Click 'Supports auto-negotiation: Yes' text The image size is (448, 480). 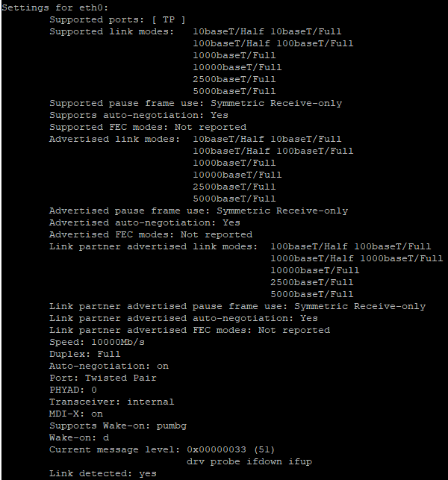(139, 116)
